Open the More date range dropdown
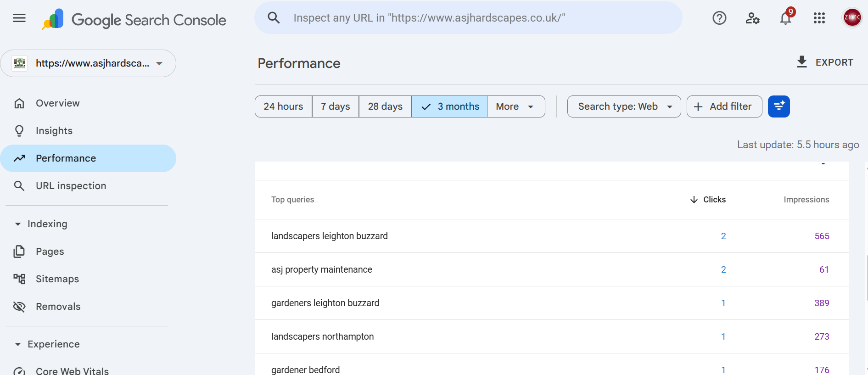Image resolution: width=868 pixels, height=375 pixels. click(x=515, y=106)
